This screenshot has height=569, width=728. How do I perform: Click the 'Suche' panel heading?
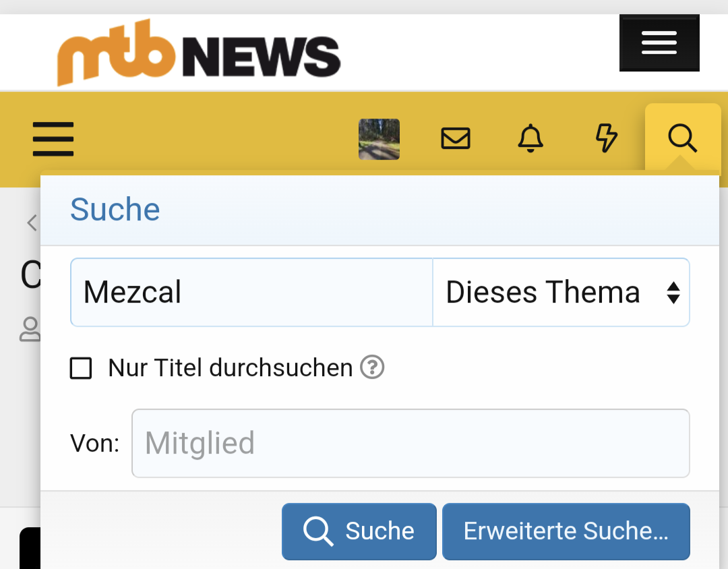[115, 210]
